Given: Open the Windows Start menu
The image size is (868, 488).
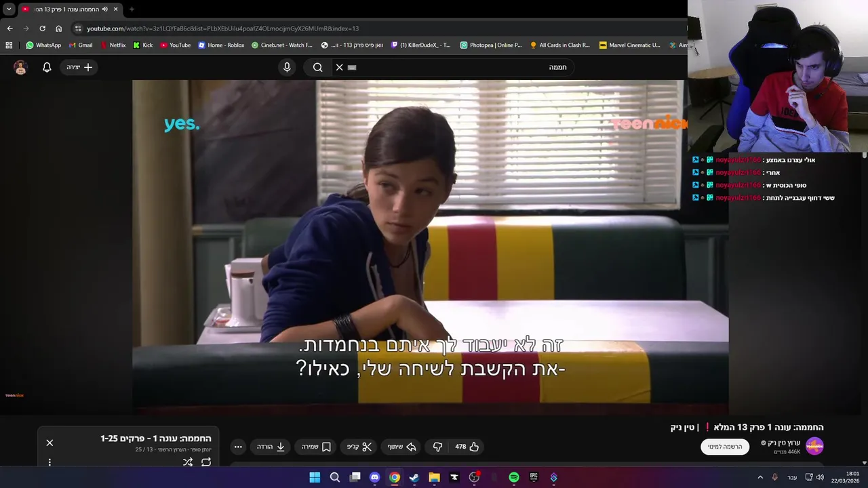Looking at the screenshot, I should coord(315,477).
